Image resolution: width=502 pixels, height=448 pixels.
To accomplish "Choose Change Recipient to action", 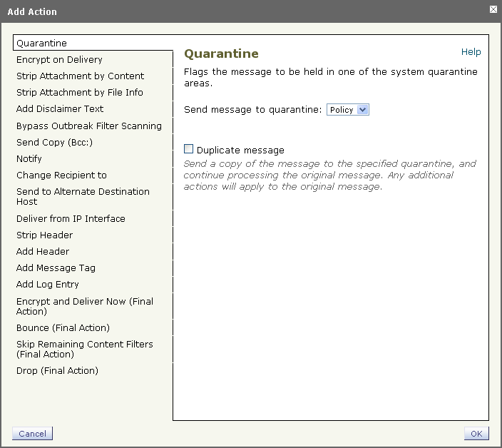I will click(61, 175).
